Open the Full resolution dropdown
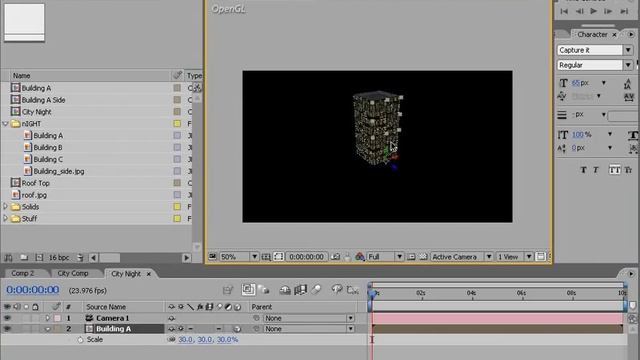This screenshot has width=640, height=360. 385,257
